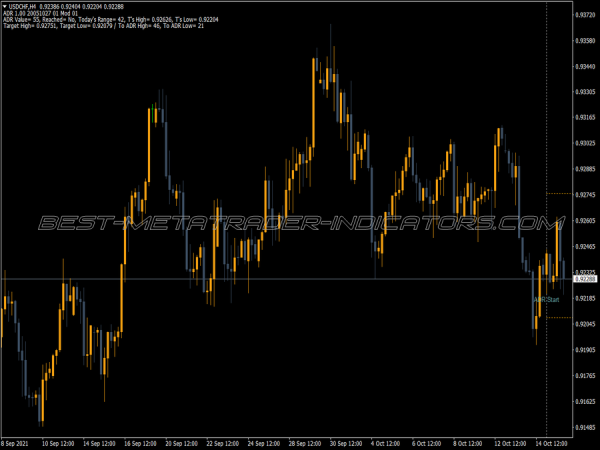Click the chart menu triangle beside USDCHF,H4
Image resolution: width=600 pixels, height=450 pixels.
click(x=5, y=6)
